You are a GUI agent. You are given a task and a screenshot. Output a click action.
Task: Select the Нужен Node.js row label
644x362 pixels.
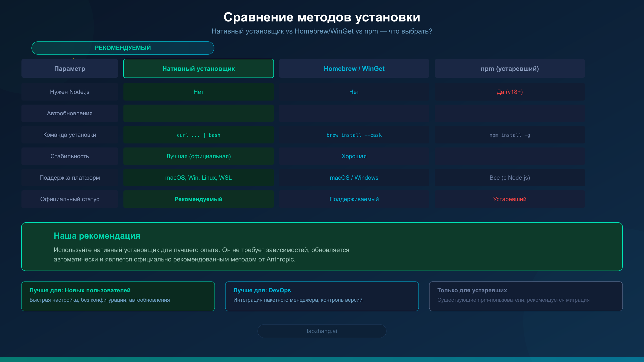69,92
